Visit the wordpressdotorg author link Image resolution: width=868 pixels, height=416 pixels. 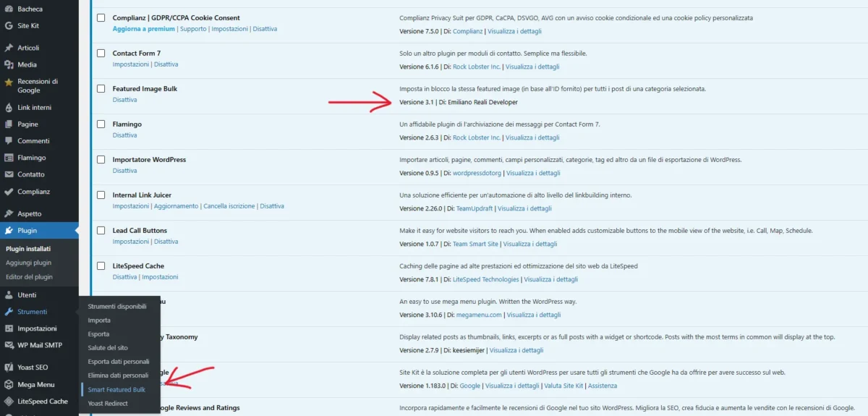(477, 173)
